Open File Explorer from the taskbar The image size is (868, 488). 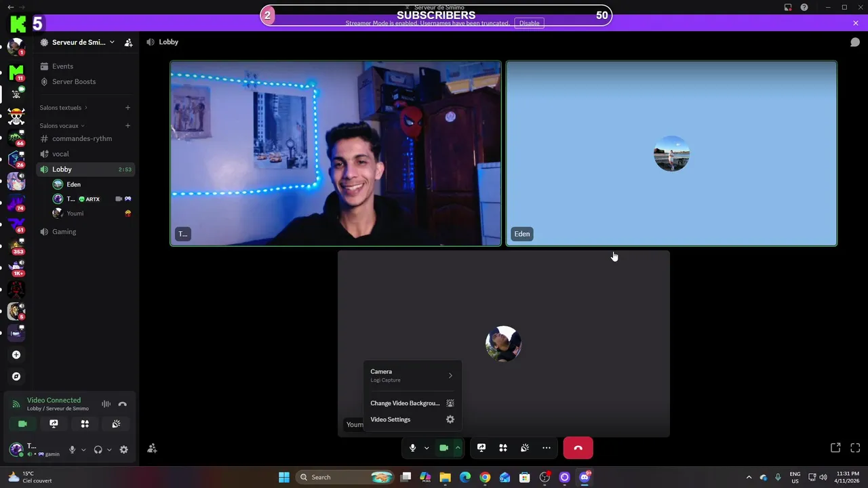pos(445,477)
